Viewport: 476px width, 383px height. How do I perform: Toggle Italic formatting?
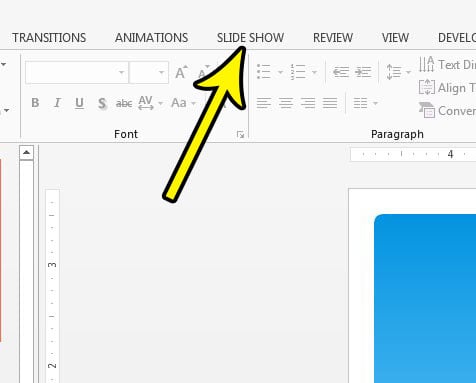(57, 103)
